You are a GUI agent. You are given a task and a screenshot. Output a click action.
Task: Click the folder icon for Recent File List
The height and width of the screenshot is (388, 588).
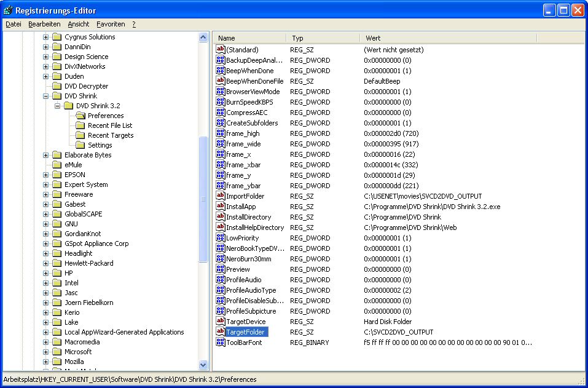point(80,125)
